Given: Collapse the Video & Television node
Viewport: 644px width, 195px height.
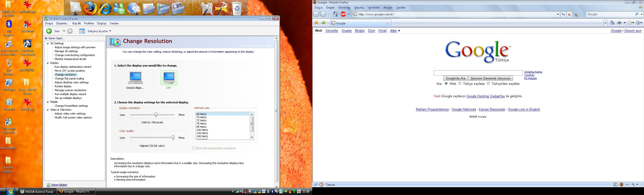Looking at the screenshot, I should pyautogui.click(x=48, y=110).
